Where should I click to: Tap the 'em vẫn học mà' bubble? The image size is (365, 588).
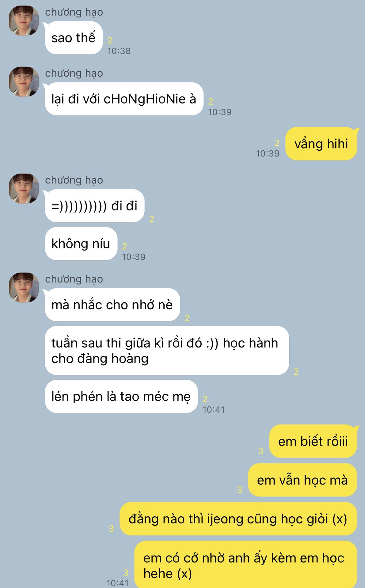[302, 480]
